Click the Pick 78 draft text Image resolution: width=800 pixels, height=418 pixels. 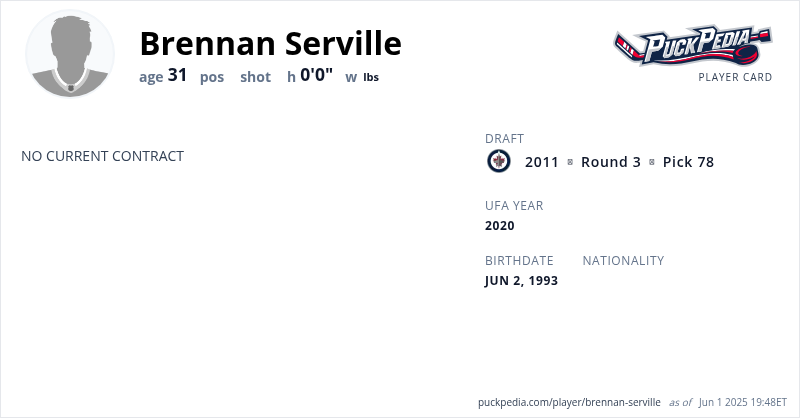click(688, 162)
